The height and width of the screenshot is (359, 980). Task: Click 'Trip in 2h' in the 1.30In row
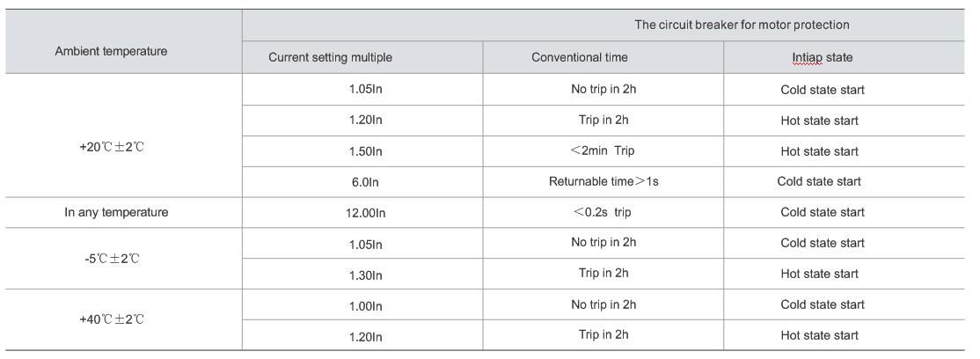[603, 274]
